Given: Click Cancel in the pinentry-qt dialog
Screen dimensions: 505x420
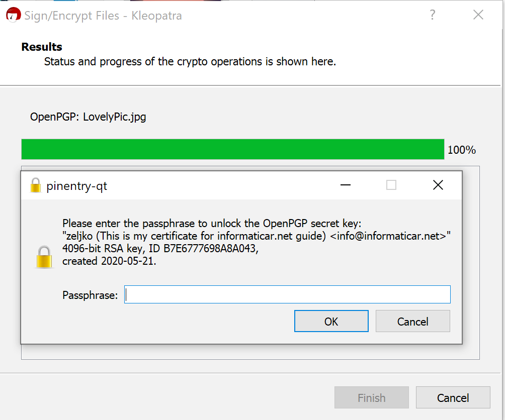Looking at the screenshot, I should (412, 321).
